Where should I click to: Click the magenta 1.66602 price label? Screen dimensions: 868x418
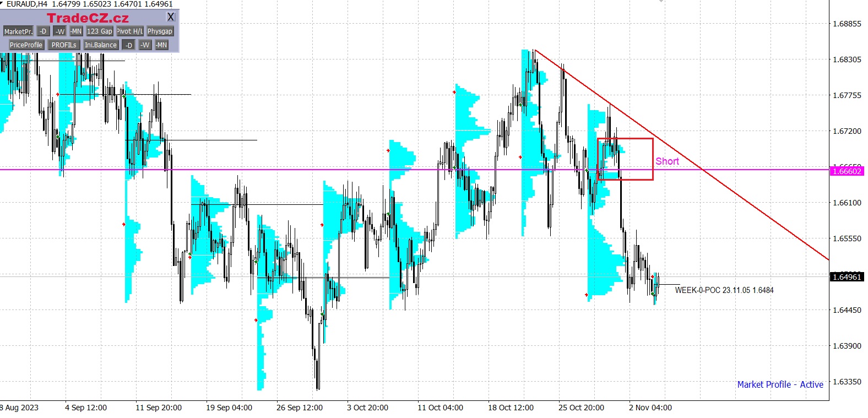point(847,171)
